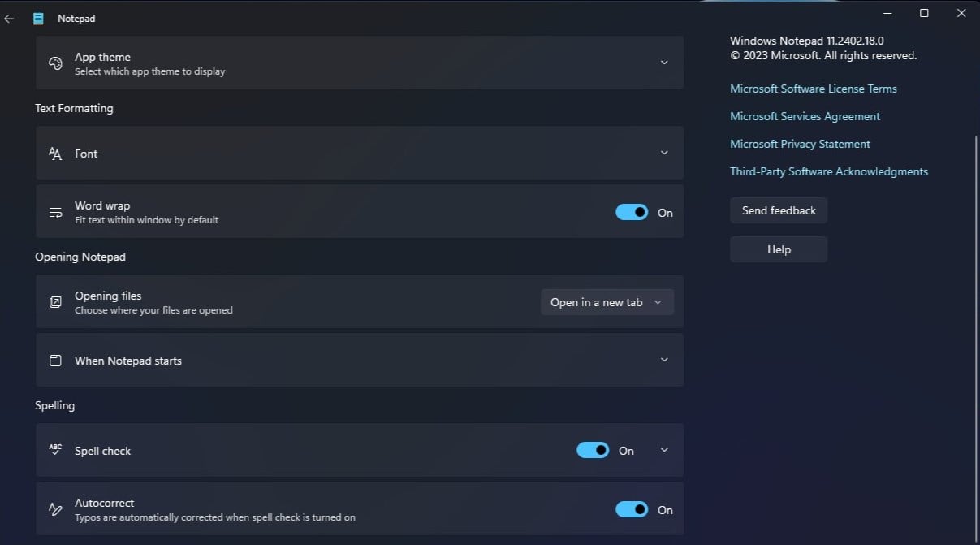Expand Spell check language options chevron
The height and width of the screenshot is (545, 980).
click(664, 450)
